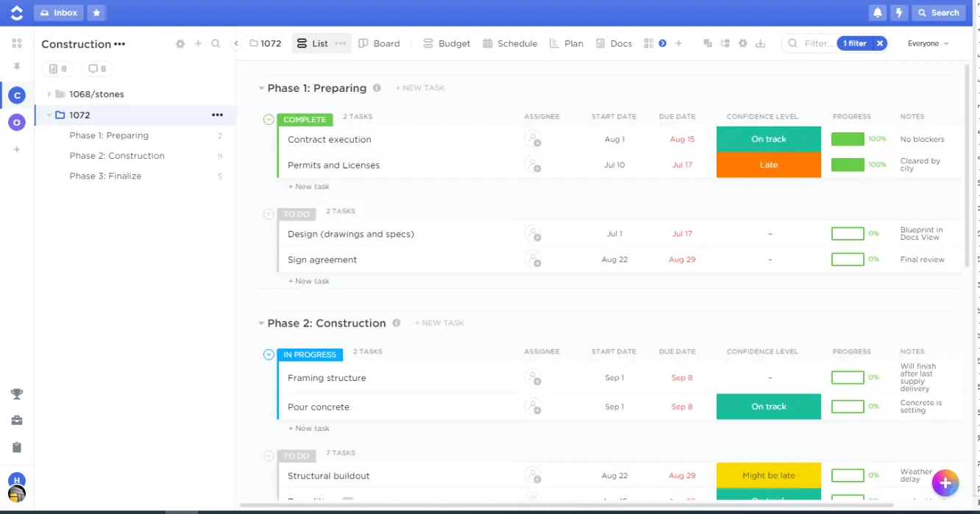
Task: Click the orange Late confidence cell
Action: click(768, 165)
